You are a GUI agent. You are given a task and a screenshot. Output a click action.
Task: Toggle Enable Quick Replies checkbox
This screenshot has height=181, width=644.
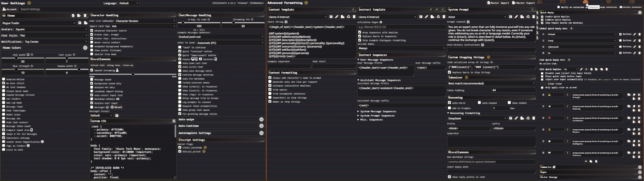tap(542, 17)
